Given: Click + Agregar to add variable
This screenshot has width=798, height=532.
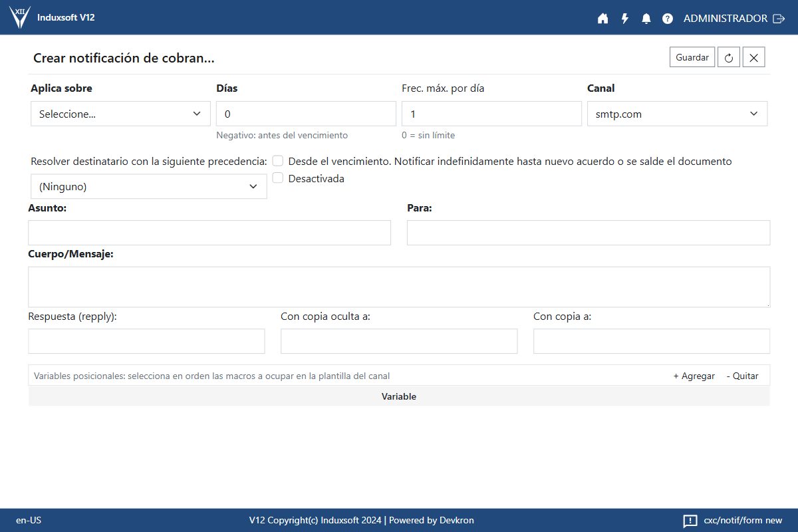Looking at the screenshot, I should click(694, 376).
